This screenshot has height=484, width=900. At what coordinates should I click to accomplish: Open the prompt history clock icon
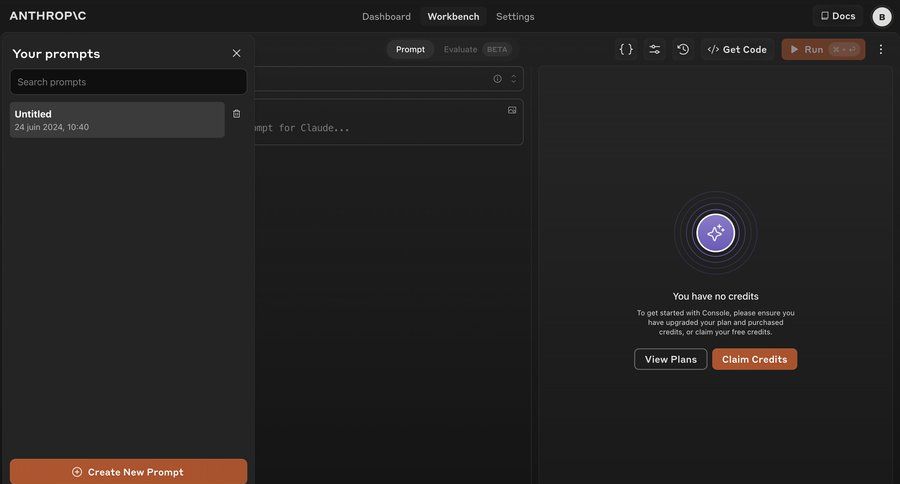tap(683, 49)
